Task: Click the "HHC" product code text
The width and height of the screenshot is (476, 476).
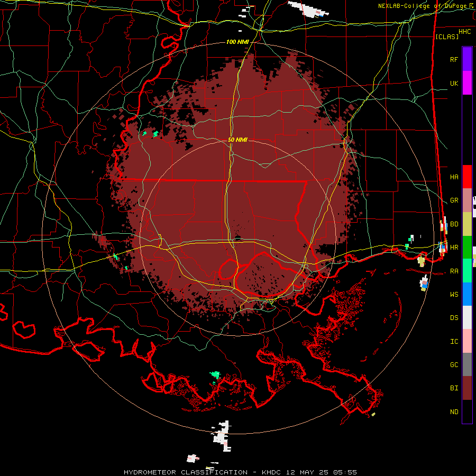Action: 465,32
